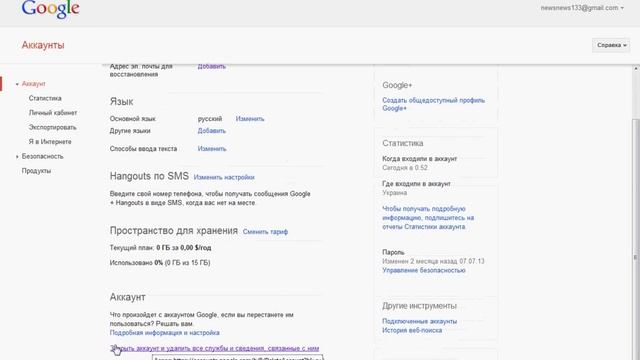Click Изменить next to Способы ввода текста

212,149
